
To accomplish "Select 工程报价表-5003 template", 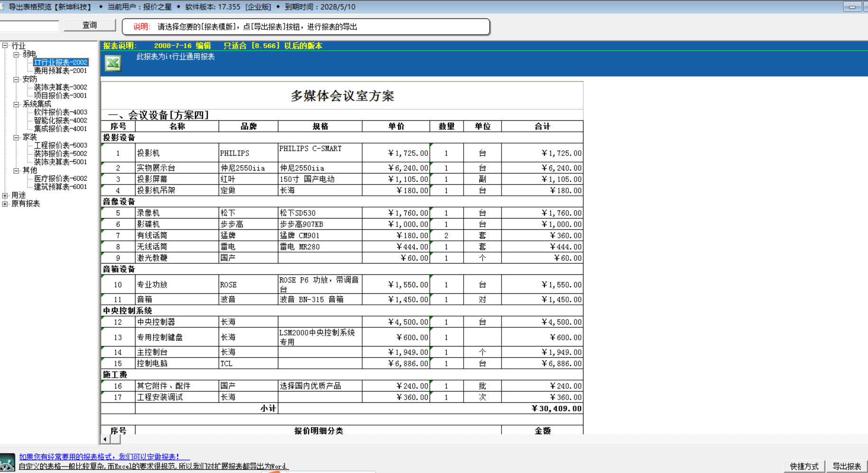I will [x=61, y=145].
